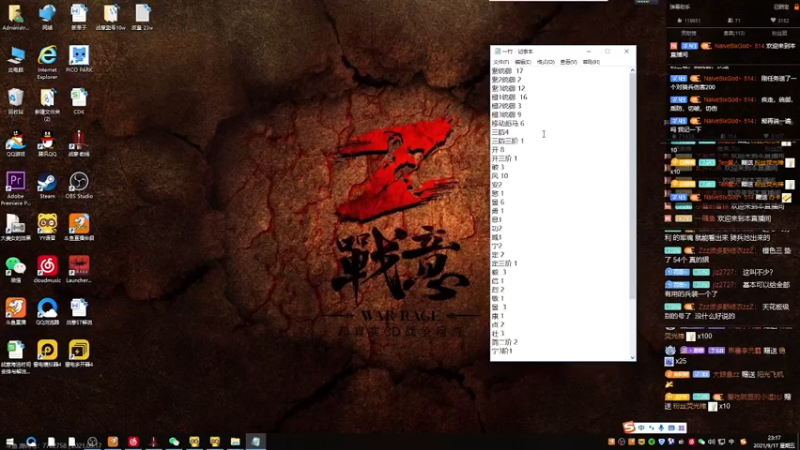800x450 pixels.
Task: Open the 斗鱼直播 orange icon above 战意
Action: pos(16,311)
